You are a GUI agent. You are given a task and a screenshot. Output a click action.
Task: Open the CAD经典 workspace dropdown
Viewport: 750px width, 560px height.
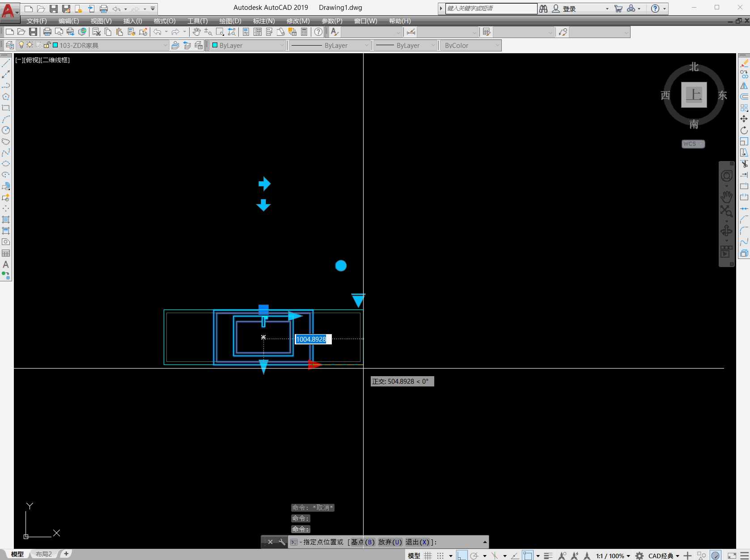point(664,556)
